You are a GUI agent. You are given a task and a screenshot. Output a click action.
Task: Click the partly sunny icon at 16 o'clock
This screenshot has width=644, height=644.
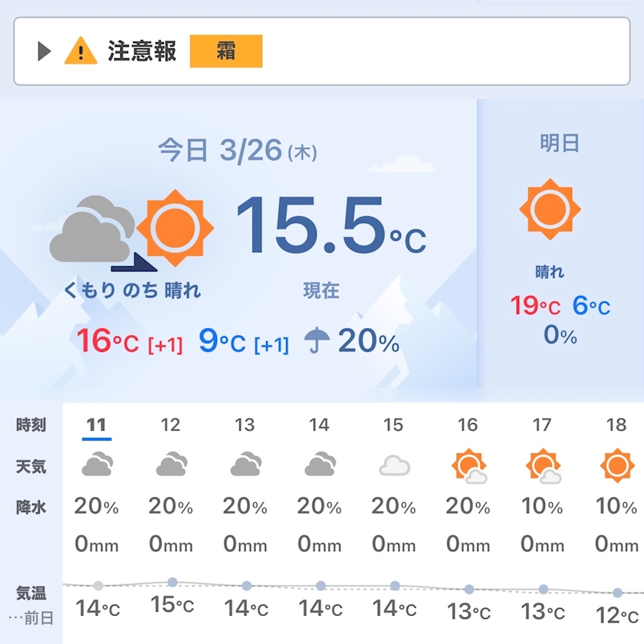click(x=468, y=465)
